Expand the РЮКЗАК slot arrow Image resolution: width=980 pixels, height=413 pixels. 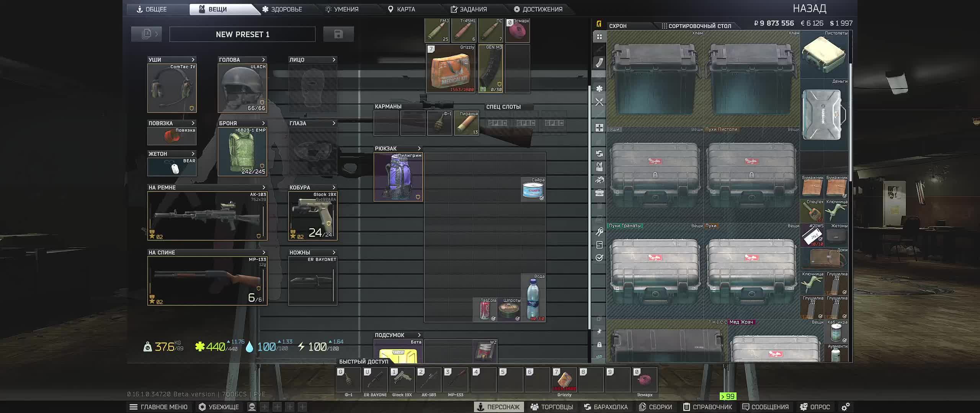(419, 148)
